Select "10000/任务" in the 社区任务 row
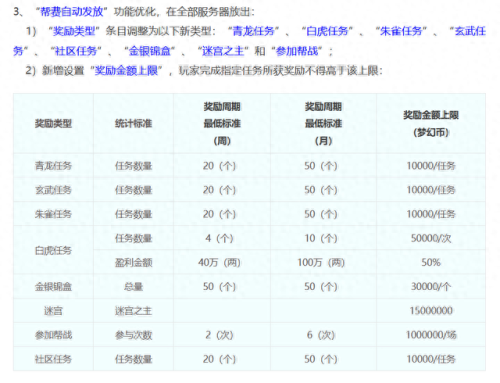Image resolution: width=500 pixels, height=383 pixels. pyautogui.click(x=431, y=359)
